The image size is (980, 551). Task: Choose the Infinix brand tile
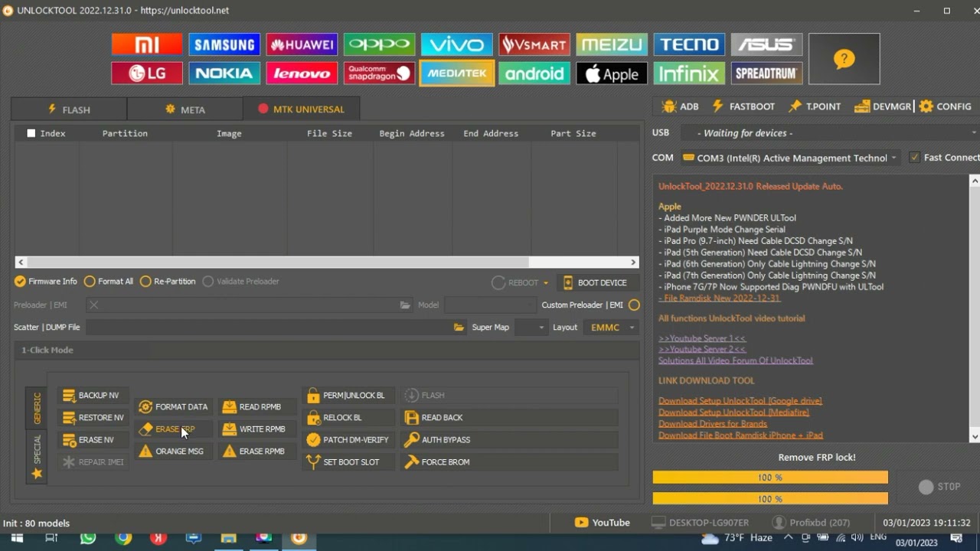(689, 73)
